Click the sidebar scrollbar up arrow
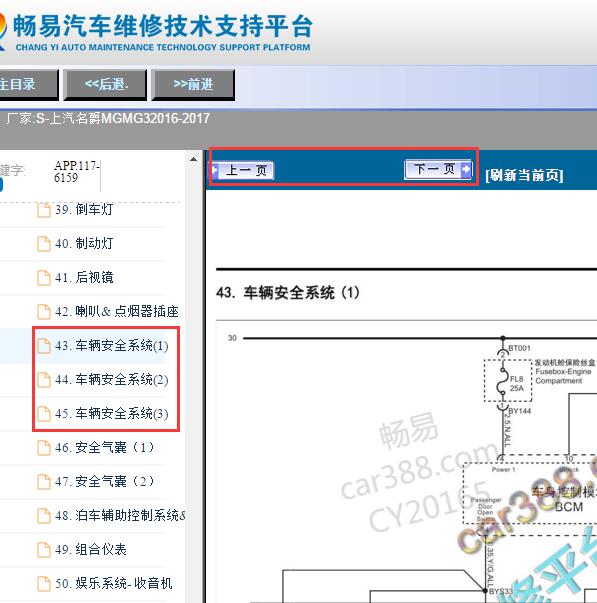This screenshot has height=603, width=597. click(x=193, y=159)
